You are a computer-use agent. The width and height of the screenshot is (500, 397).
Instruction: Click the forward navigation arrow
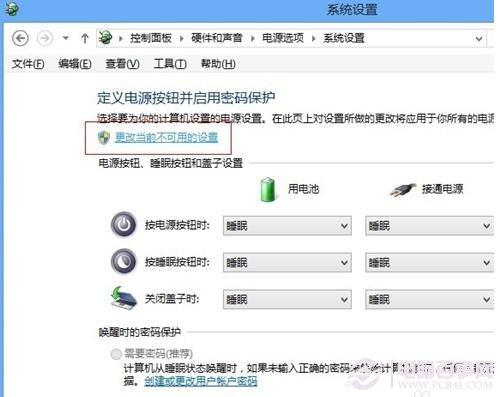[x=45, y=38]
